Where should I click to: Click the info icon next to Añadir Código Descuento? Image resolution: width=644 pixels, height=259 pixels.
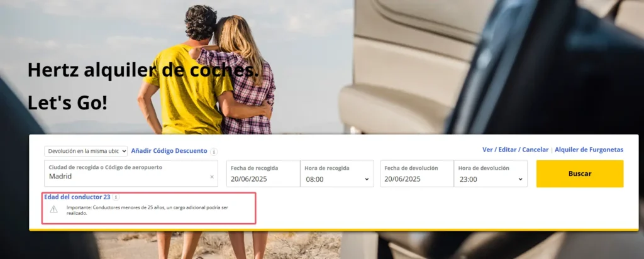click(214, 152)
